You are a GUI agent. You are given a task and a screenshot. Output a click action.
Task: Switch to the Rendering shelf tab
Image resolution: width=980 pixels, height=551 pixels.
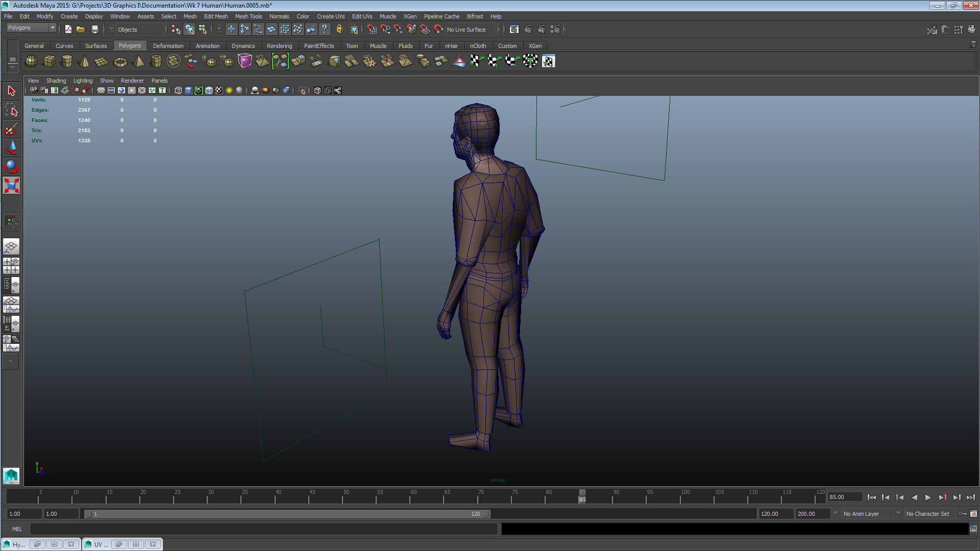(280, 45)
